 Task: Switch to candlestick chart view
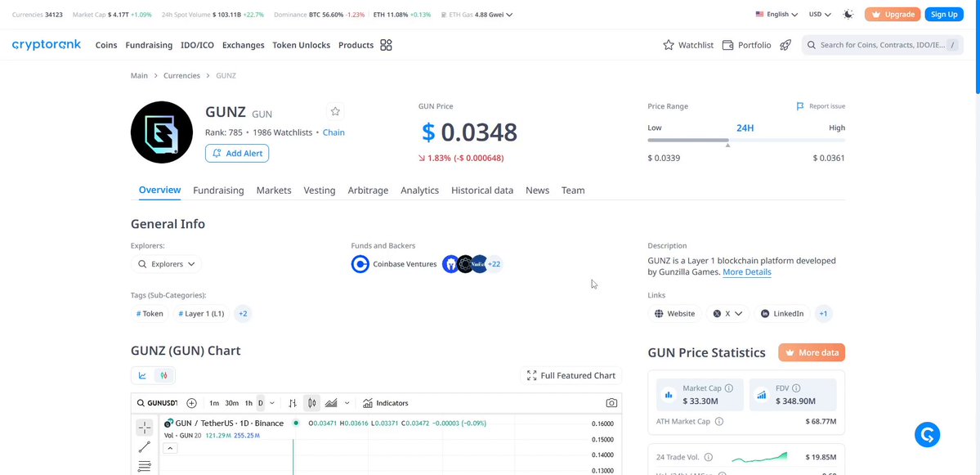click(163, 375)
